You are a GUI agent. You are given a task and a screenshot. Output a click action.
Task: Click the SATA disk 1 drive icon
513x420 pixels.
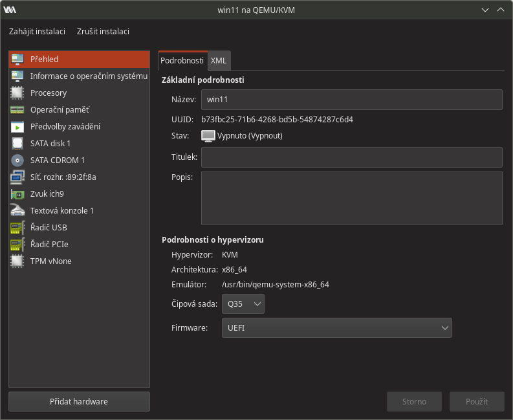17,144
